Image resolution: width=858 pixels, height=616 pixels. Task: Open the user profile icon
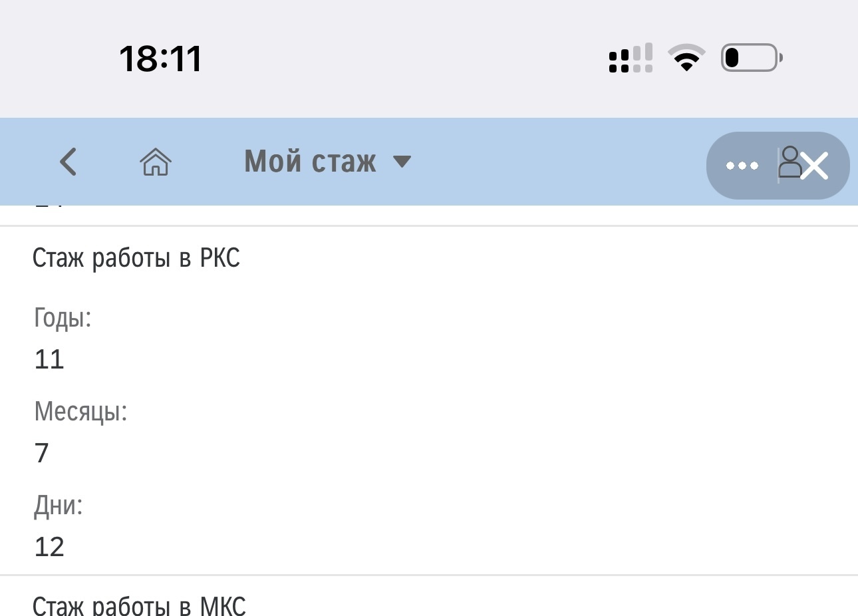point(789,162)
